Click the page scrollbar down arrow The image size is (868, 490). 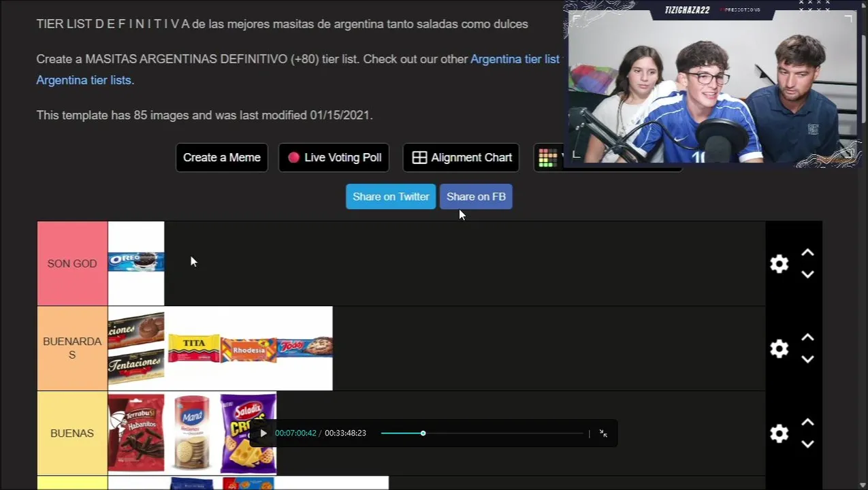coord(863,485)
